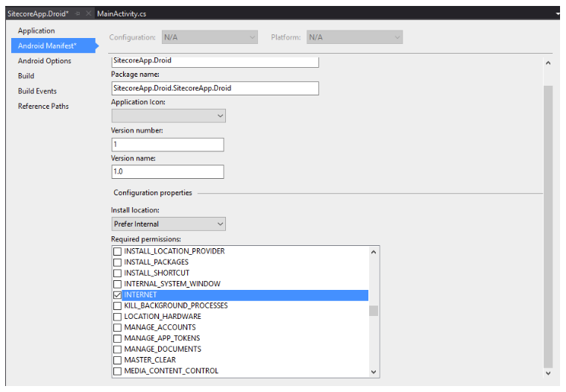566x392 pixels.
Task: Go to the Build page
Action: tap(26, 76)
